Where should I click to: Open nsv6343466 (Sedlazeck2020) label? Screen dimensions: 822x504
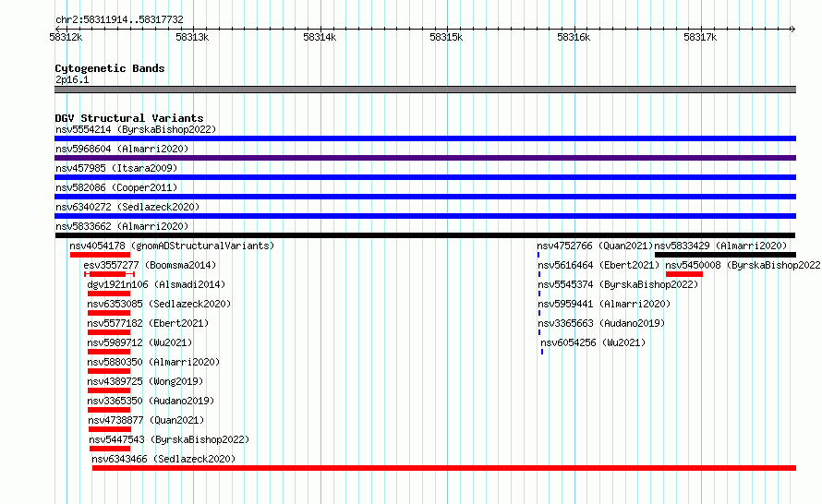[163, 459]
